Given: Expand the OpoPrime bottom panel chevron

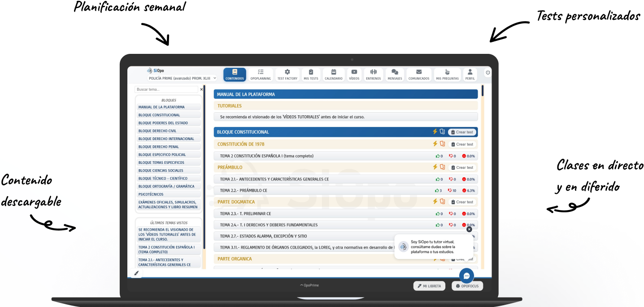Looking at the screenshot, I should point(302,285).
